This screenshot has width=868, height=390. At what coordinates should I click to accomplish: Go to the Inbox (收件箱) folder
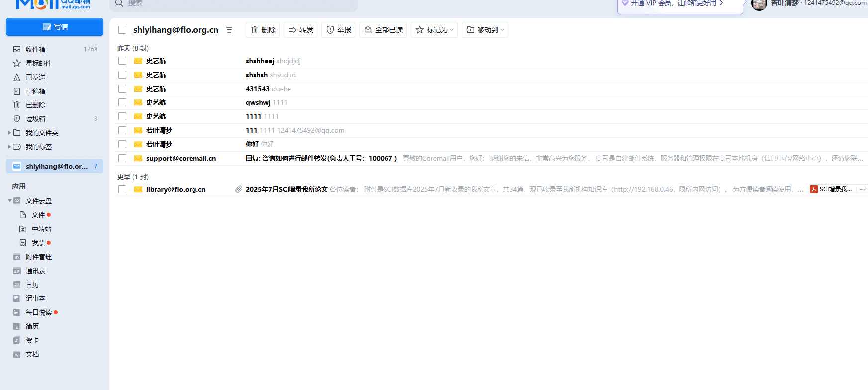point(35,49)
